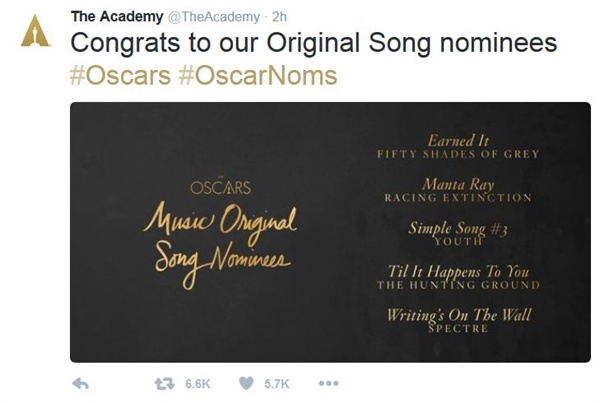The image size is (600, 403).
Task: Click 'Til It Happens To You' text
Action: pyautogui.click(x=458, y=272)
